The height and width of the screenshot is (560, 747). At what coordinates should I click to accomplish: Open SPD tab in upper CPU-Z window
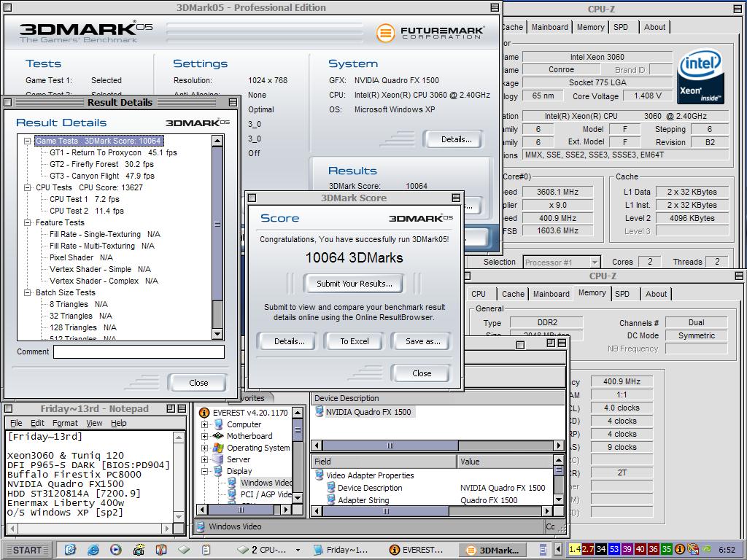click(621, 27)
